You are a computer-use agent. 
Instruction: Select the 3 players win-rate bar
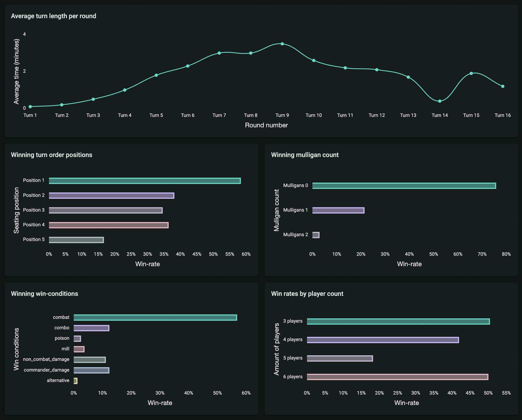pyautogui.click(x=398, y=322)
